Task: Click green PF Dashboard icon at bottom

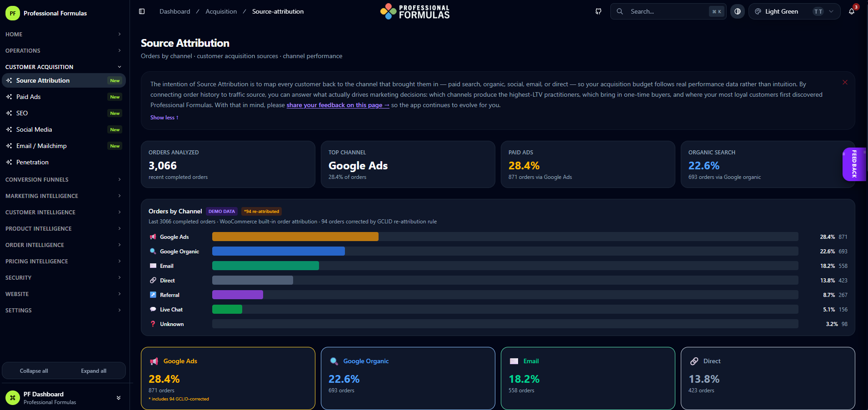Action: (x=13, y=398)
